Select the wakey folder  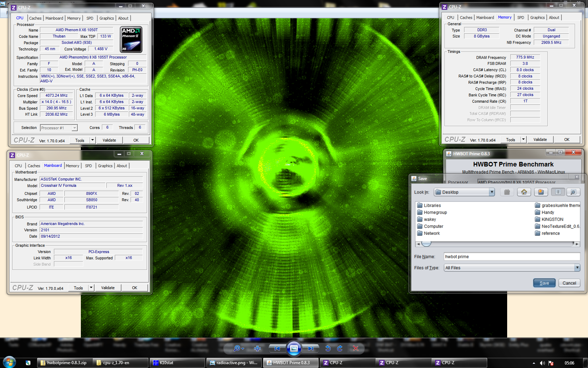(x=427, y=219)
